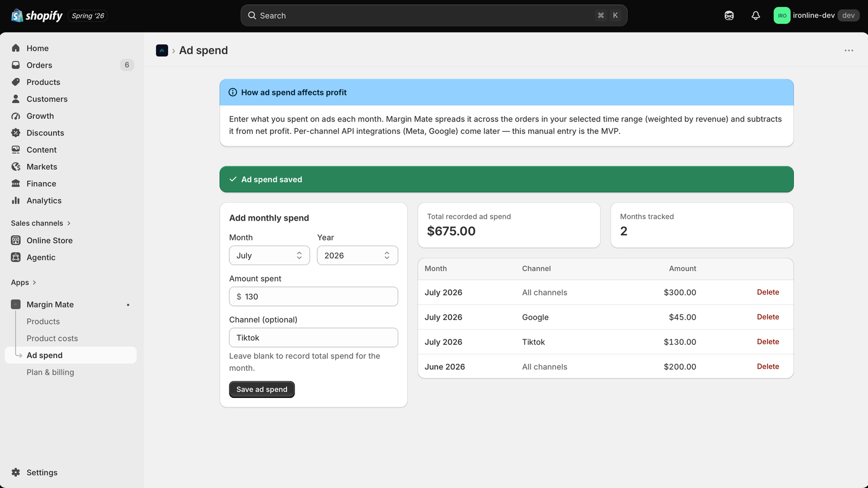Open the Orders menu item
Image resolution: width=868 pixels, height=488 pixels.
[x=71, y=65]
